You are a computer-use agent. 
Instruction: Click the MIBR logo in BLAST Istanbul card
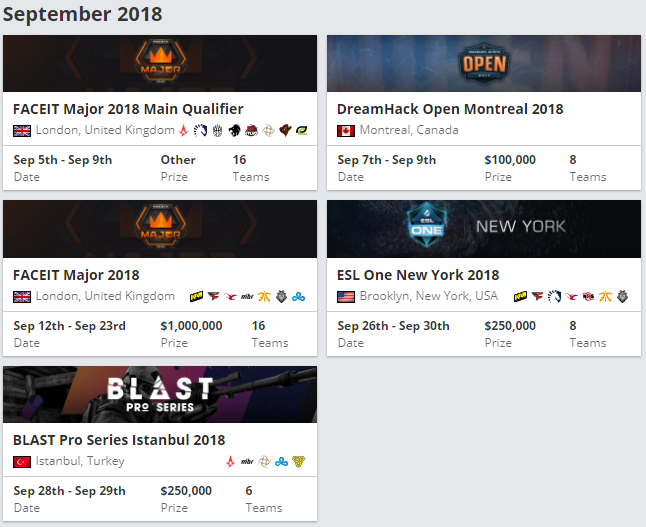point(247,461)
